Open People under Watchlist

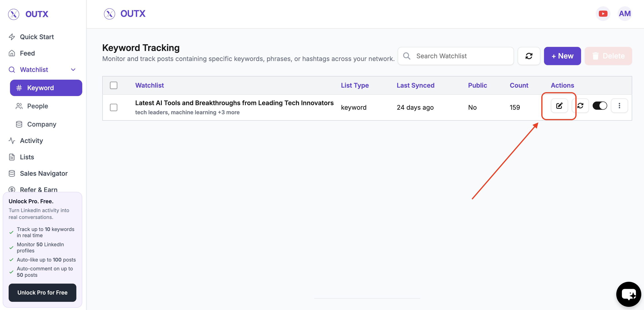(x=37, y=106)
